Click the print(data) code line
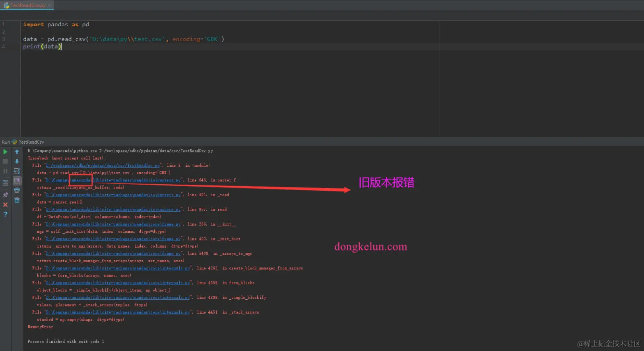 coord(42,47)
